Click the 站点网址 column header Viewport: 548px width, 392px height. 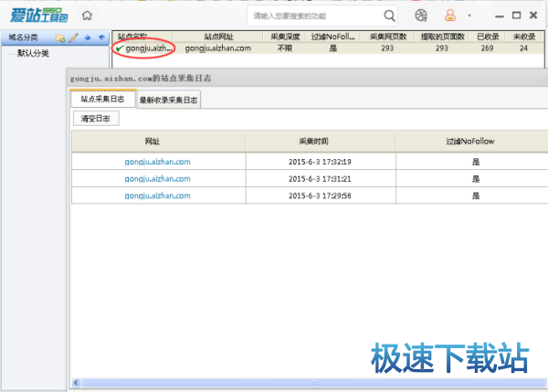coord(218,37)
